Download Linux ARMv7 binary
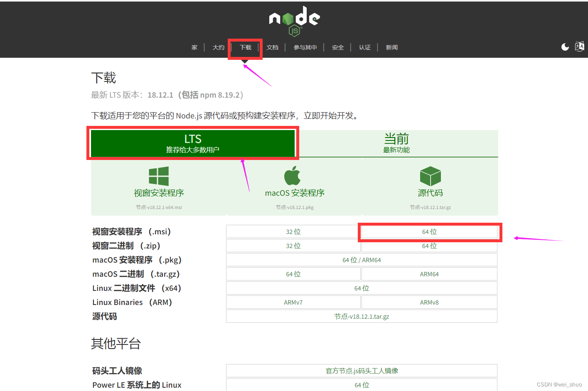The height and width of the screenshot is (391, 588). 293,302
